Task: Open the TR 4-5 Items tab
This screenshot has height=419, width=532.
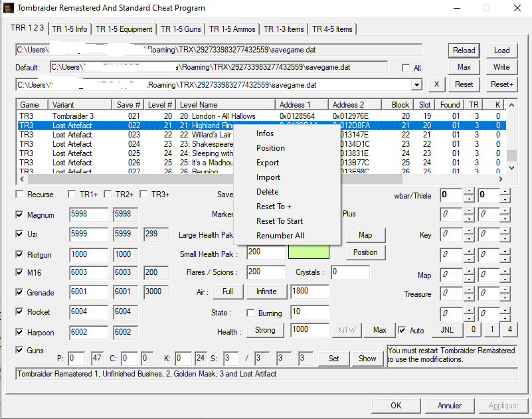Action: tap(332, 29)
